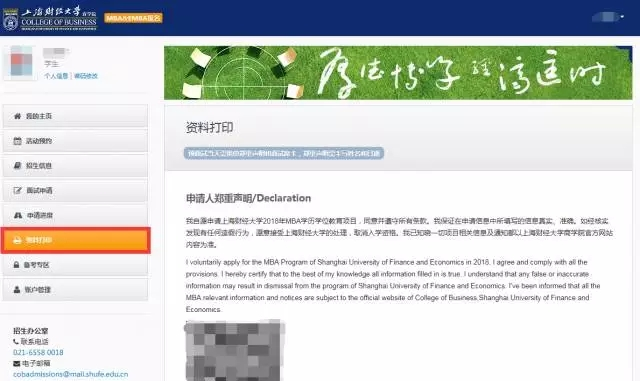Select the 账户管理 sidebar menu item
This screenshot has width=640, height=381.
pyautogui.click(x=75, y=290)
